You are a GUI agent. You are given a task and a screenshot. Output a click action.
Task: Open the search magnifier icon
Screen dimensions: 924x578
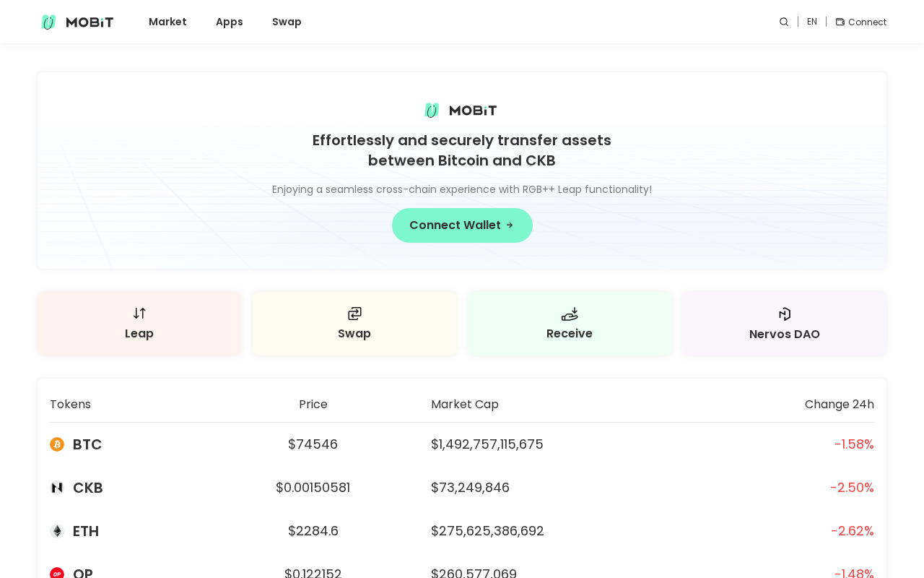pos(784,22)
